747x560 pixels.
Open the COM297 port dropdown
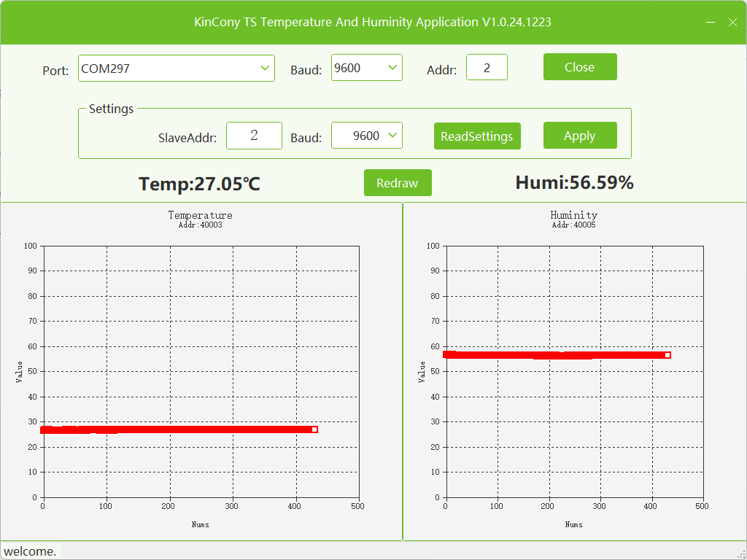177,68
